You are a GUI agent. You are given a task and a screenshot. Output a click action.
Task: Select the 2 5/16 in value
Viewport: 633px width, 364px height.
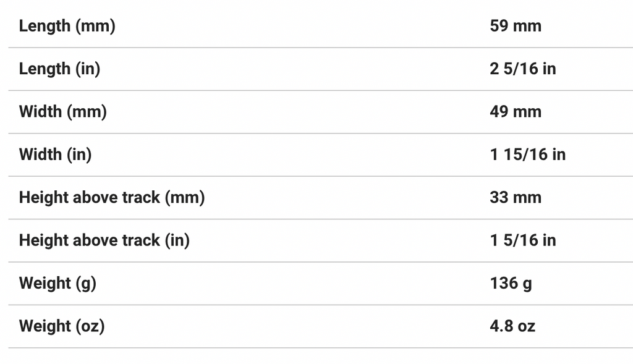click(x=522, y=69)
